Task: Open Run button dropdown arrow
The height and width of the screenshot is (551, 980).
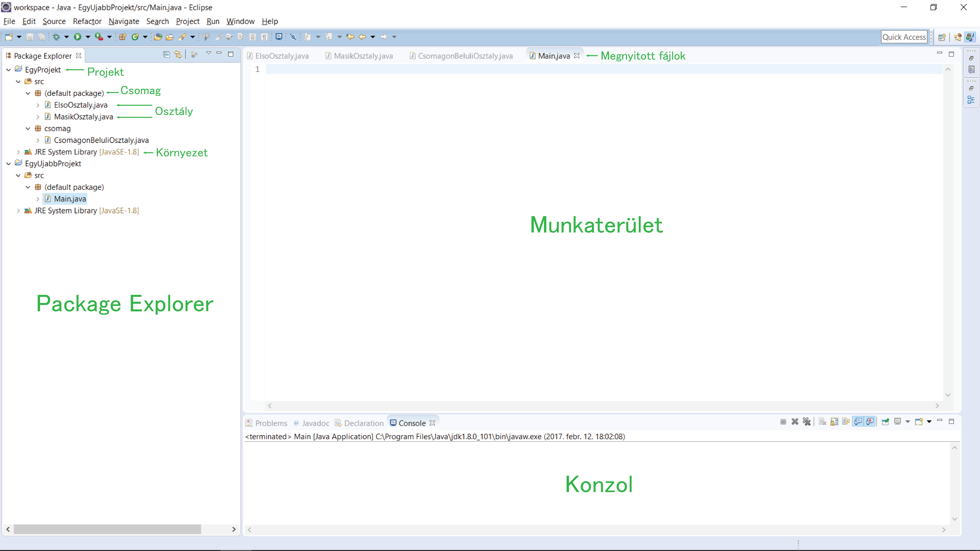Action: point(88,37)
